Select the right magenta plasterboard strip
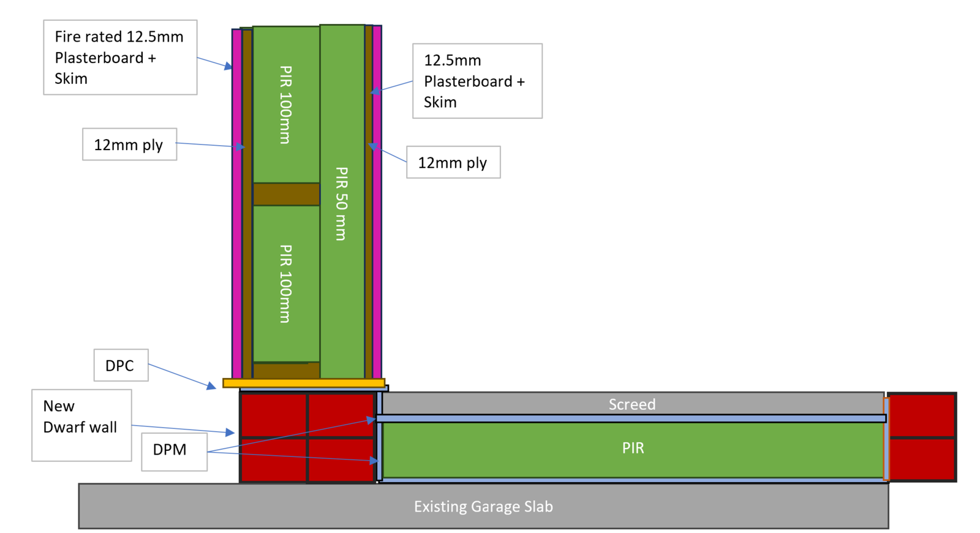The height and width of the screenshot is (533, 980). [x=377, y=202]
